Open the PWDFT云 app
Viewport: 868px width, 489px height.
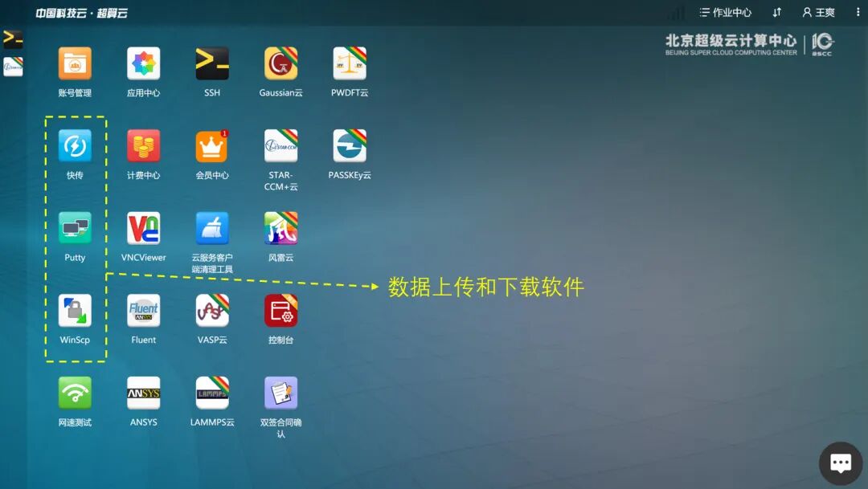click(x=350, y=63)
